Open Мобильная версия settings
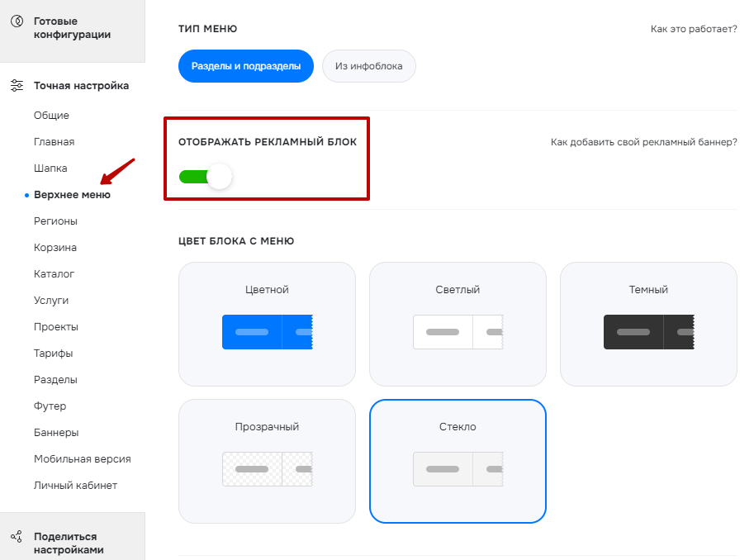 [83, 459]
